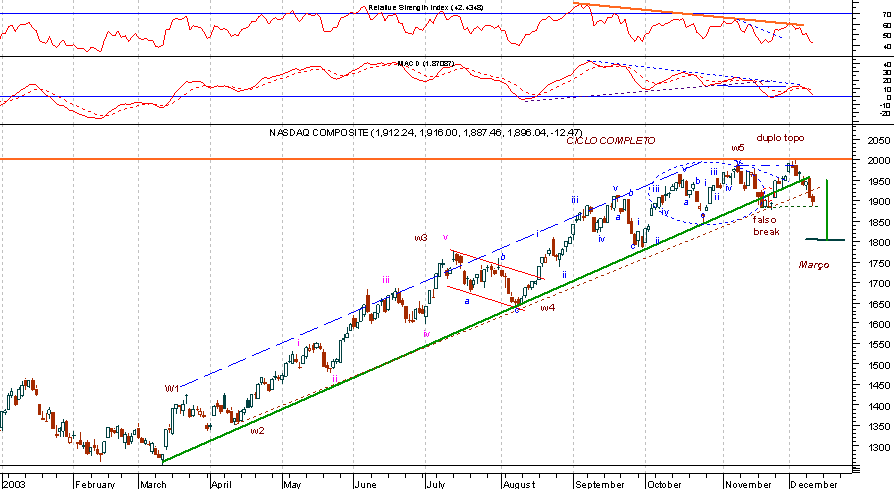Click the 2050 price axis value

880,140
